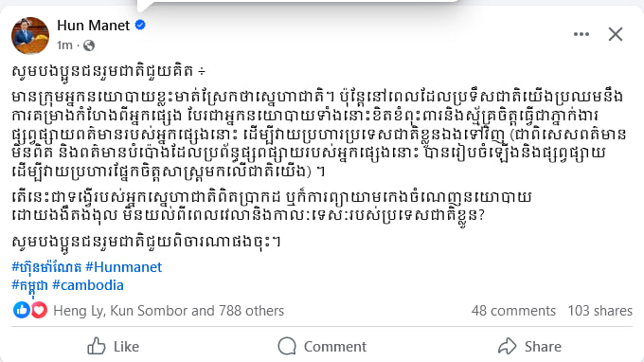Click the speech bubble Comment icon
The width and height of the screenshot is (644, 362).
click(x=287, y=346)
